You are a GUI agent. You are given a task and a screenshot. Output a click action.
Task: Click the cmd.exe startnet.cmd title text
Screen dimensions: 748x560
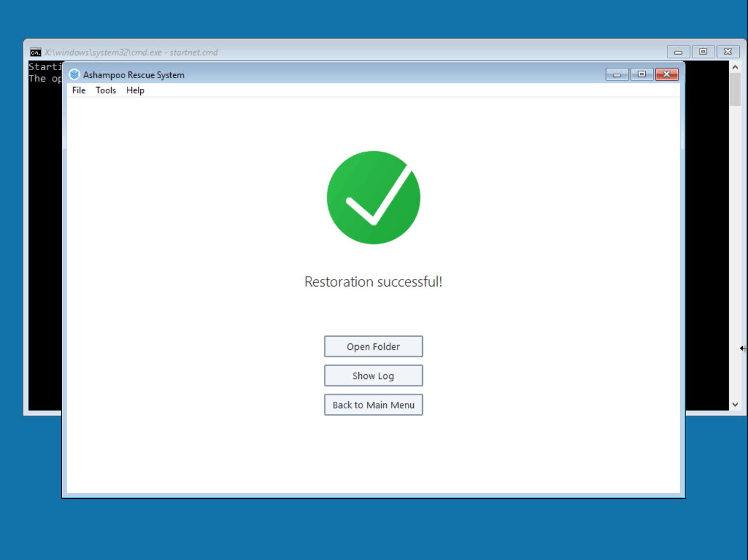(x=131, y=53)
